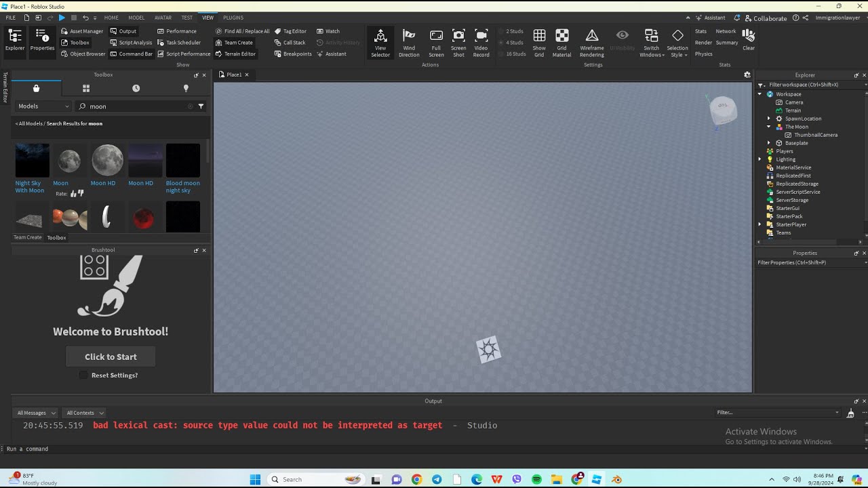The height and width of the screenshot is (488, 868).
Task: Select ServerScriptService in Explorer
Action: tap(798, 192)
